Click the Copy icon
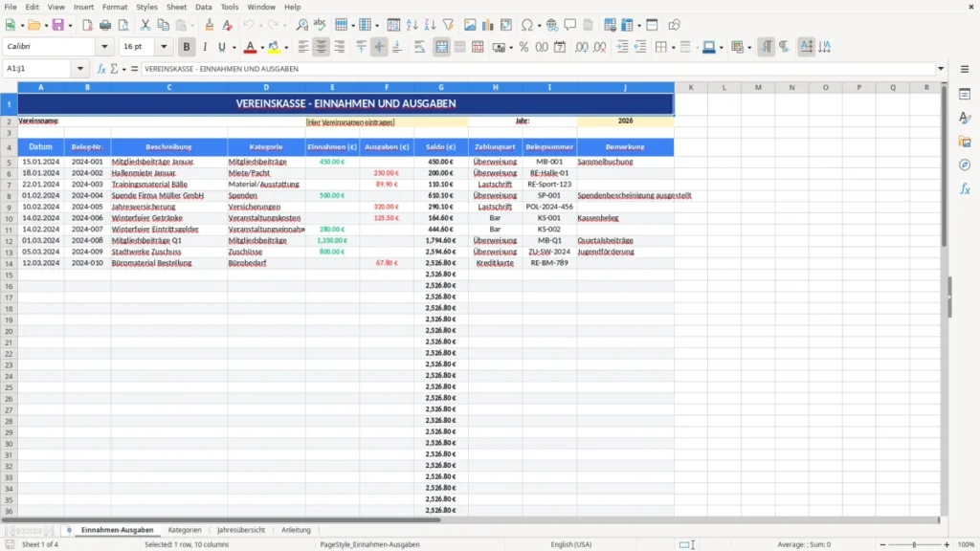980x551 pixels. pos(163,25)
